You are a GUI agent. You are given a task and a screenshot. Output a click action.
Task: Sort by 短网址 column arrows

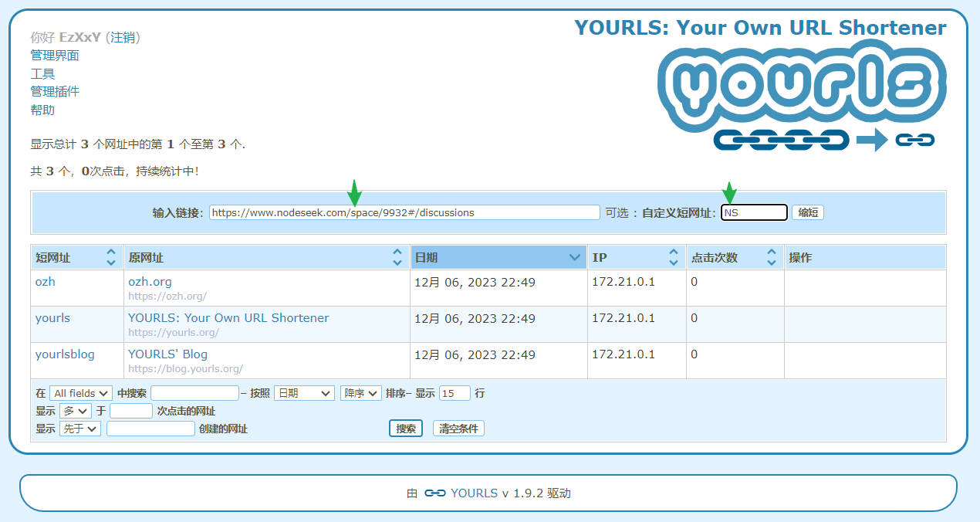pos(111,257)
